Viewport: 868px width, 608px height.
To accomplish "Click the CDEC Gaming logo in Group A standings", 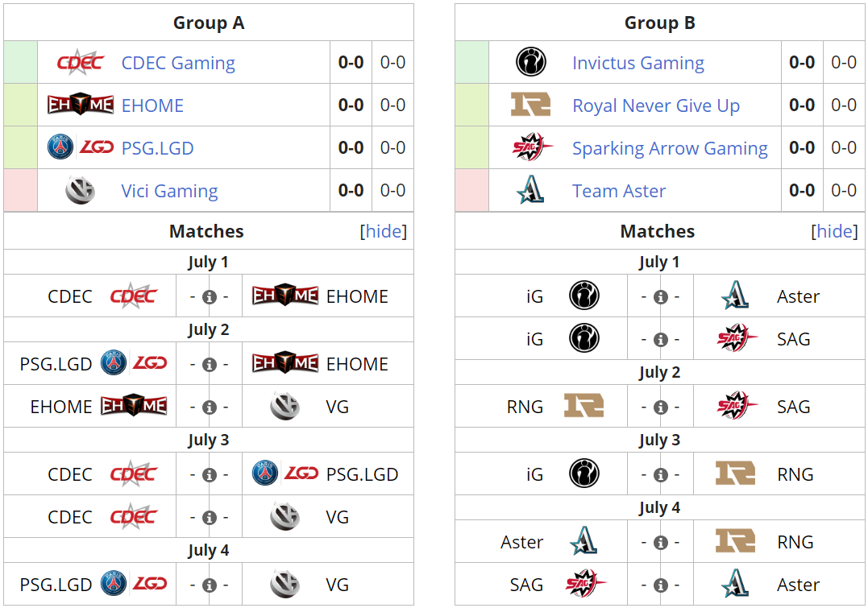I will pyautogui.click(x=81, y=63).
